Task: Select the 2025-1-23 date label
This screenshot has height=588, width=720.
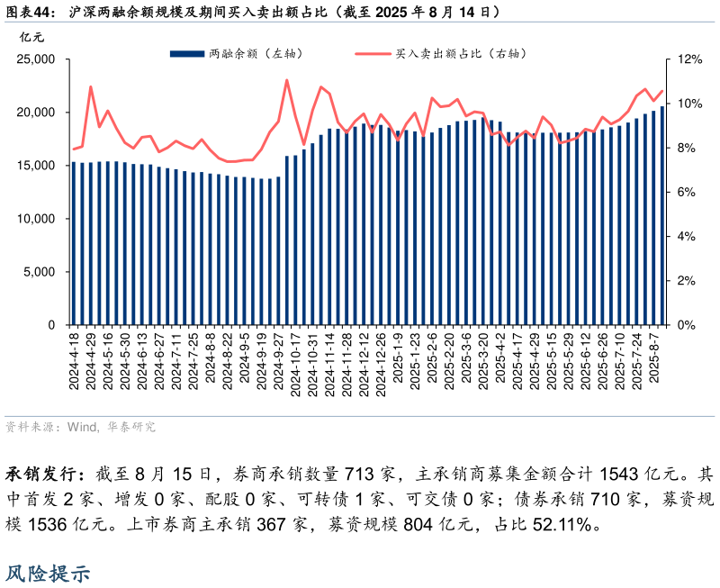Action: pos(414,362)
